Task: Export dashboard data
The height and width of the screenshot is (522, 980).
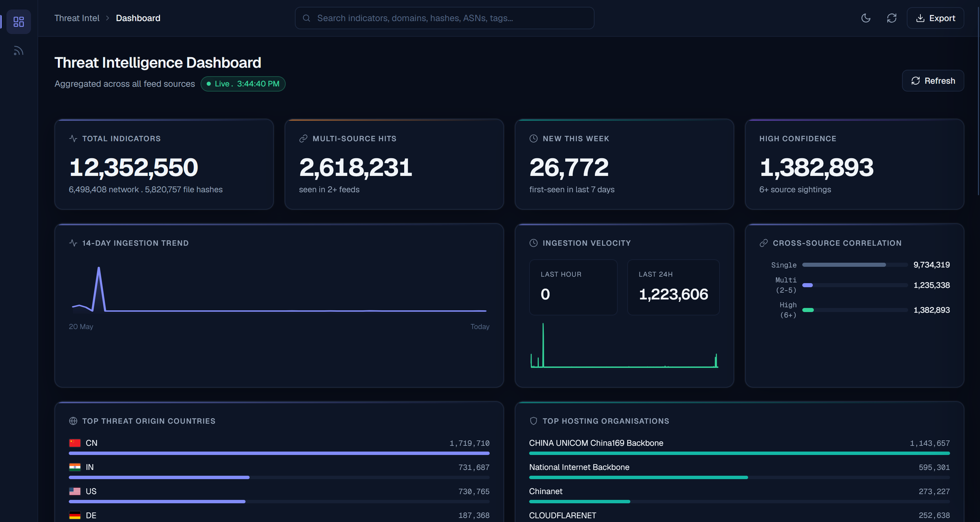Action: pos(935,18)
